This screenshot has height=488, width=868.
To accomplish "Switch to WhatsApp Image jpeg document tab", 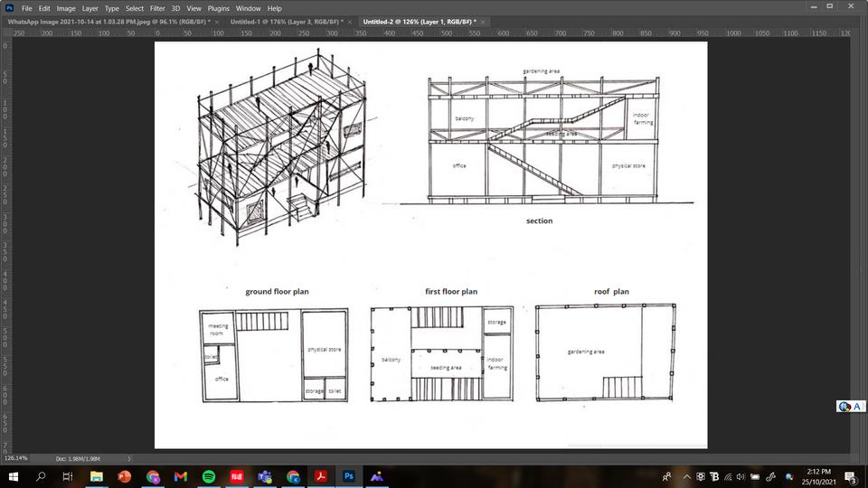I will coord(109,22).
